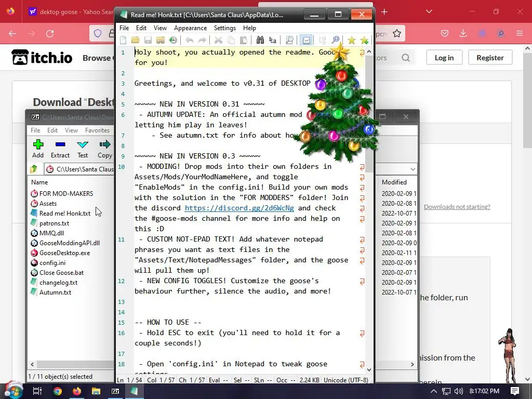
Task: Click the 7-Zip Add button
Action: coord(38,149)
